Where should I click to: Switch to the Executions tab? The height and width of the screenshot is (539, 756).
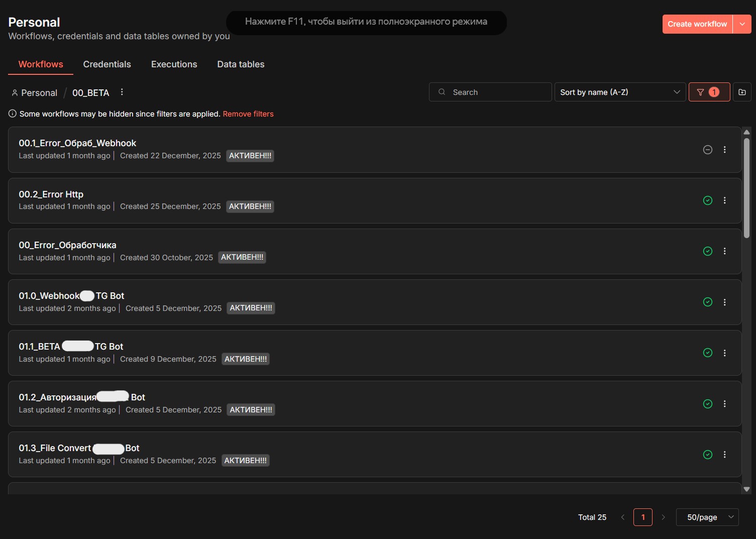pyautogui.click(x=174, y=64)
